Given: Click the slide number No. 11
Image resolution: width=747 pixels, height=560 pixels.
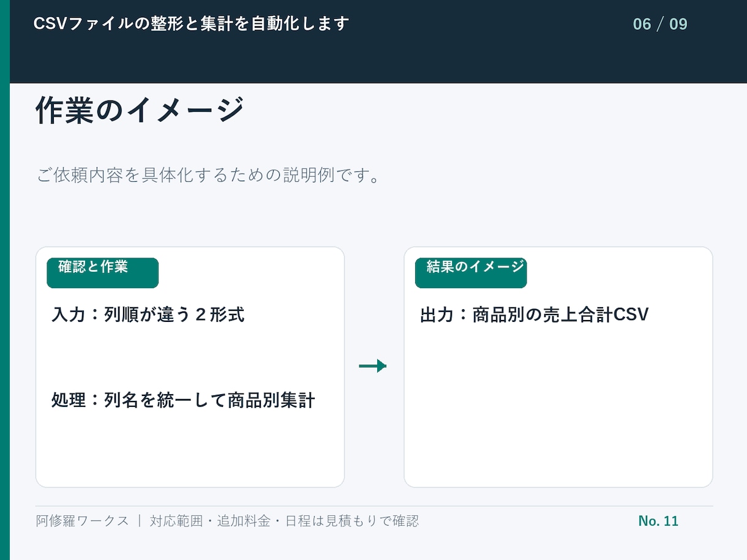Looking at the screenshot, I should tap(658, 521).
